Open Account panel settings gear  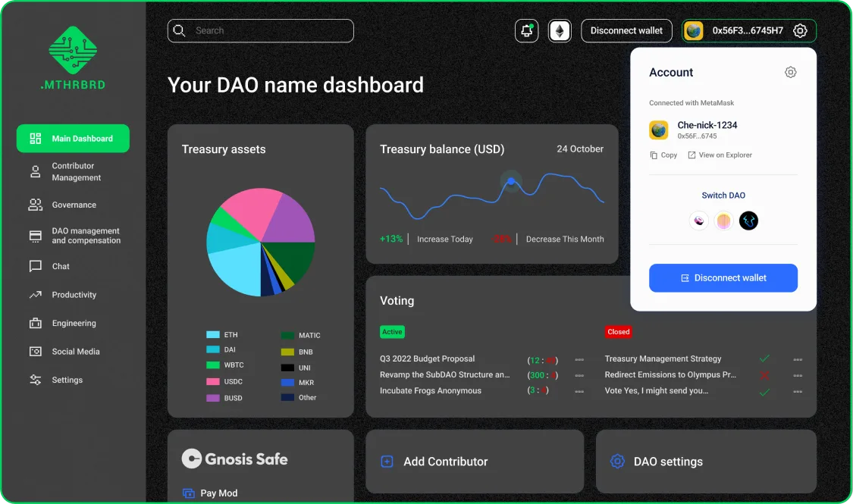790,72
